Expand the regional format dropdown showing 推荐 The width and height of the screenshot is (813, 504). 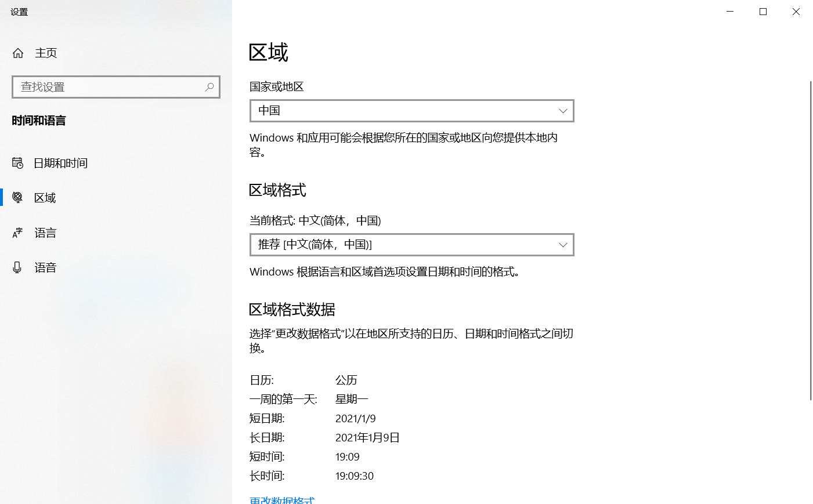coord(411,245)
